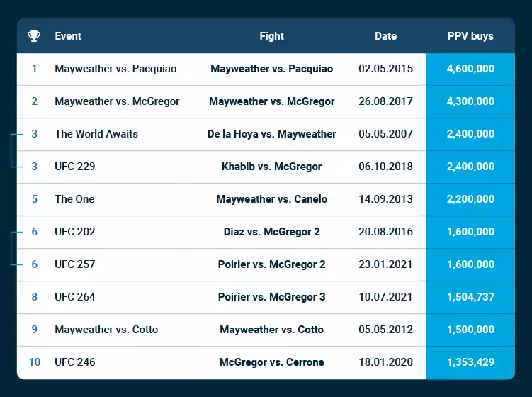Select The World Awaits event
The height and width of the screenshot is (397, 532).
(96, 134)
